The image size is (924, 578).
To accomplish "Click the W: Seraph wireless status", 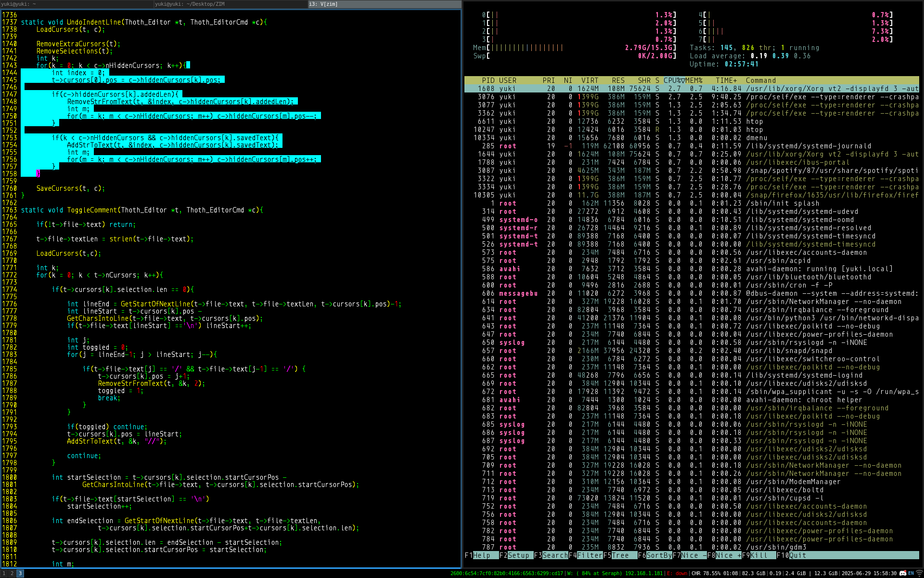I will click(x=615, y=573).
